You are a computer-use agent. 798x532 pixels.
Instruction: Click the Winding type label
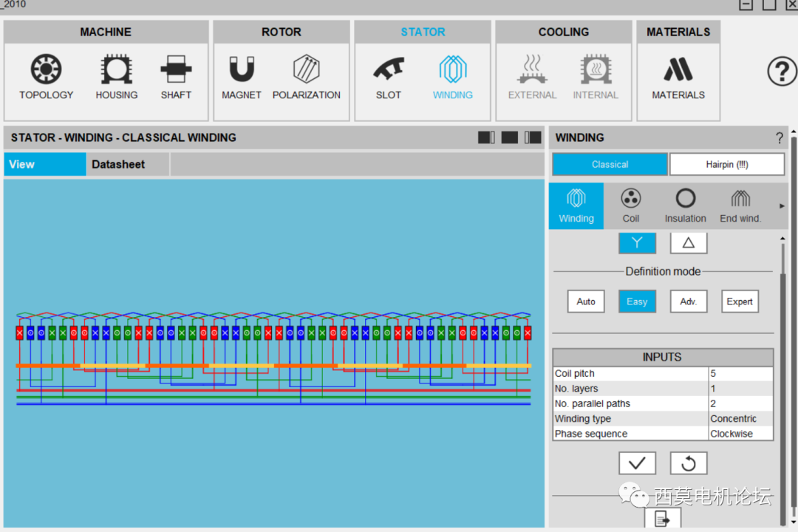[583, 418]
